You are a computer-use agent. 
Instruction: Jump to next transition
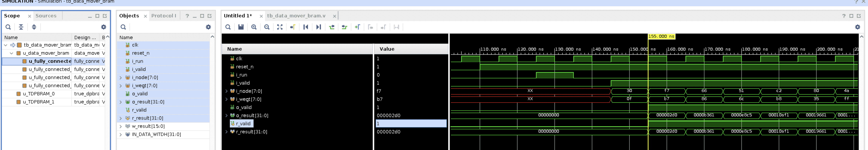[x=344, y=27]
